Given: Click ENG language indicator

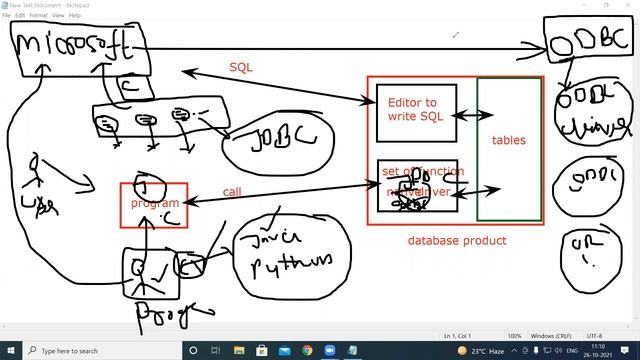Looking at the screenshot, I should point(572,351).
